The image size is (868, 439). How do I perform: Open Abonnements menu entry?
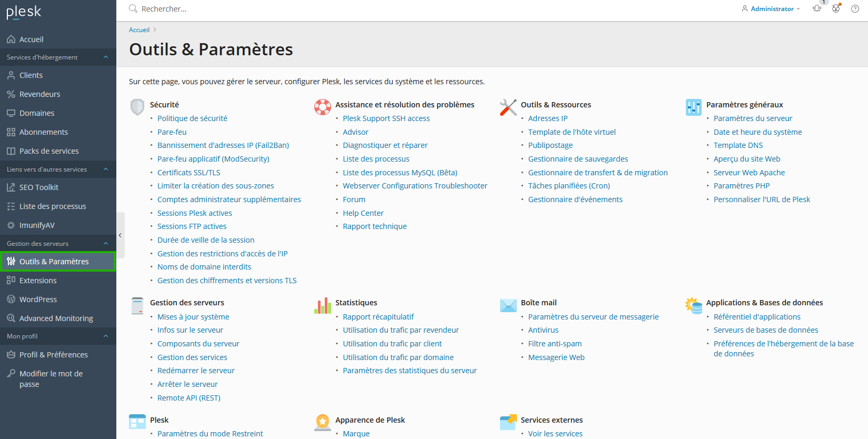click(58, 132)
